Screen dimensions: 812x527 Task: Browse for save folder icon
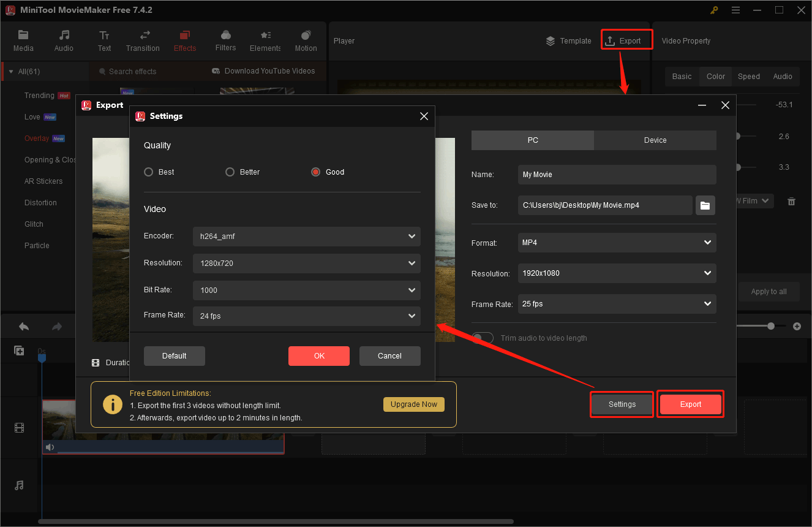(705, 205)
